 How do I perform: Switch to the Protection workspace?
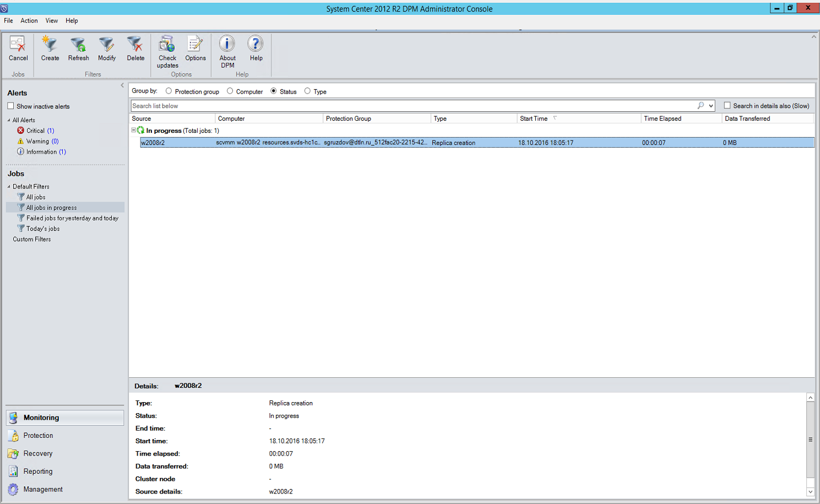point(65,436)
